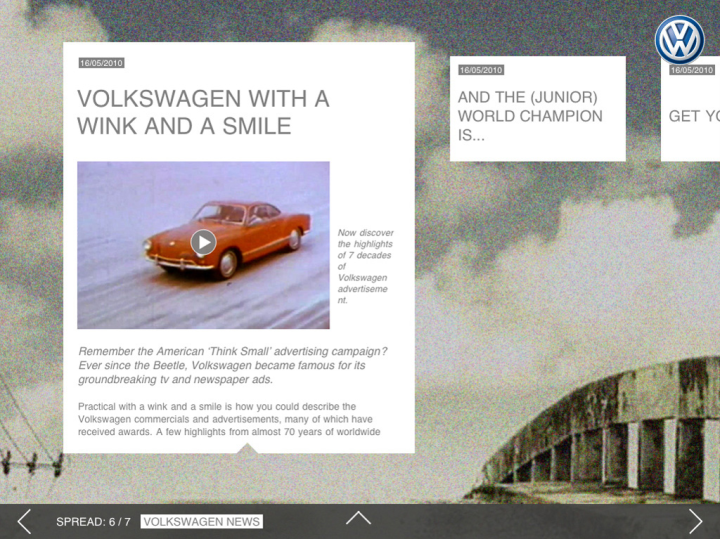This screenshot has width=720, height=539.
Task: Click the Spread 6 / 7 indicator
Action: point(93,522)
